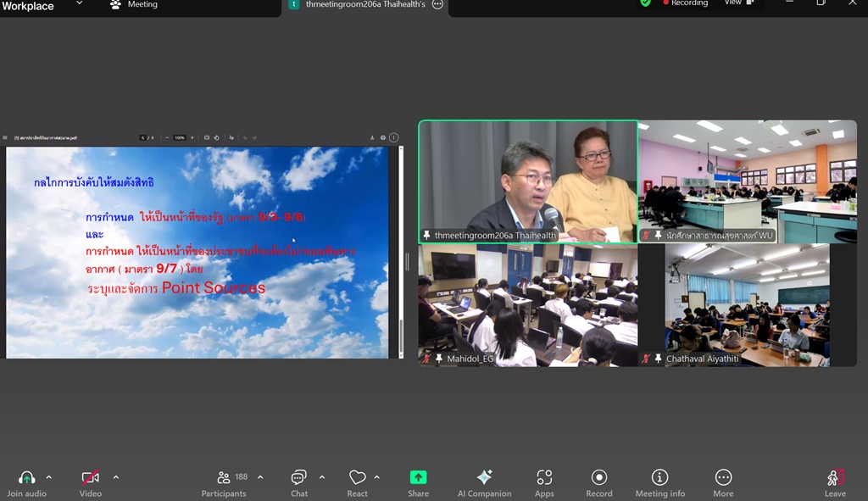Open the More options menu
Image resolution: width=868 pixels, height=501 pixels.
pyautogui.click(x=723, y=477)
